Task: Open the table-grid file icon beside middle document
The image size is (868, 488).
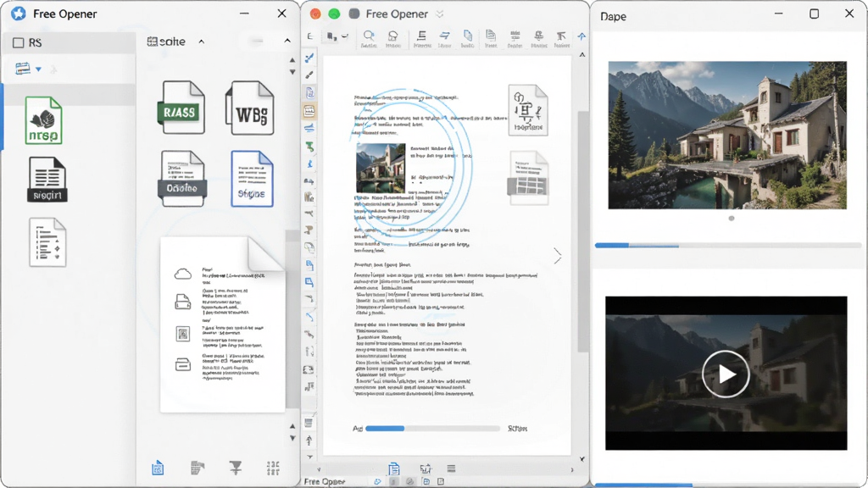Action: point(529,178)
